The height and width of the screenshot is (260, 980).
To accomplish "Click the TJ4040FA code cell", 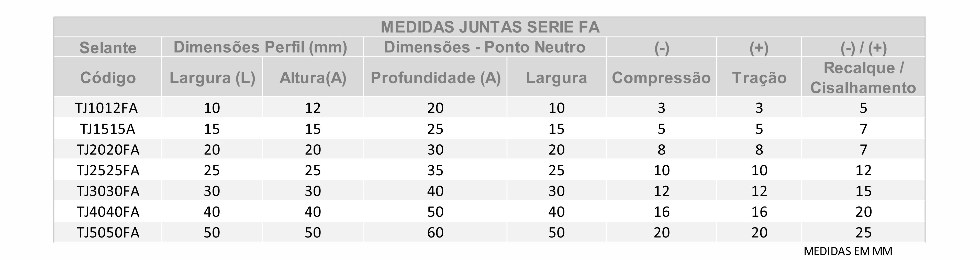I will point(108,212).
